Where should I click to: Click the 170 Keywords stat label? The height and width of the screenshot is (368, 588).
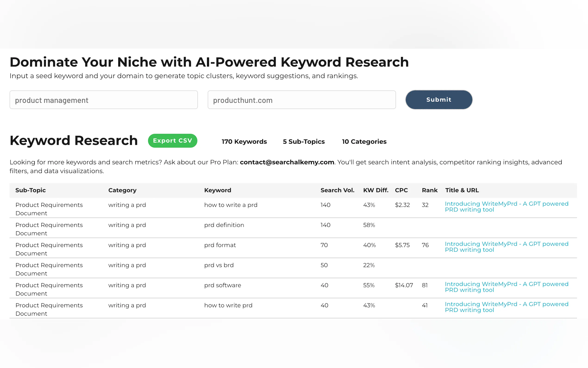coord(244,142)
